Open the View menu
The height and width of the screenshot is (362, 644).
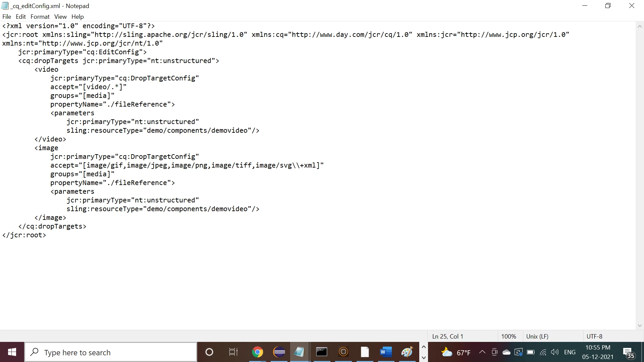coord(60,17)
